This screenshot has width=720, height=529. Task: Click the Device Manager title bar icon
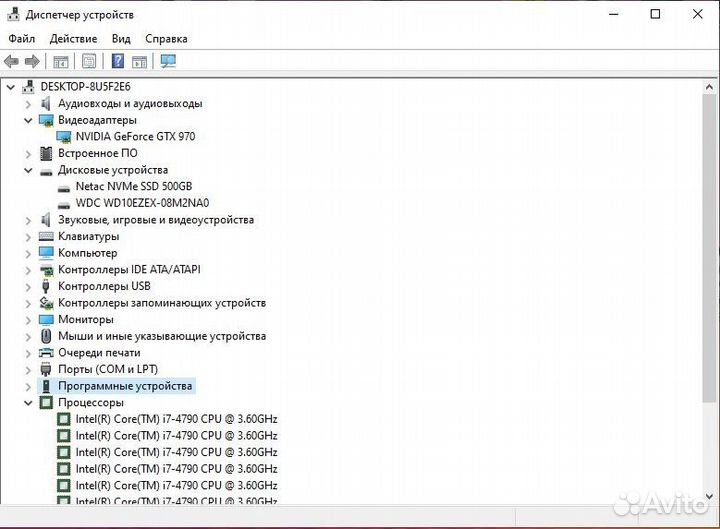tap(13, 14)
